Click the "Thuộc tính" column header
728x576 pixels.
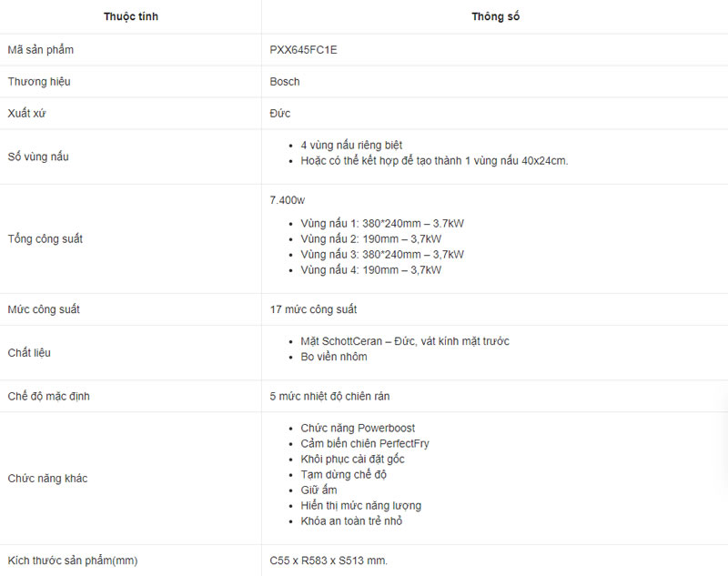pos(131,17)
